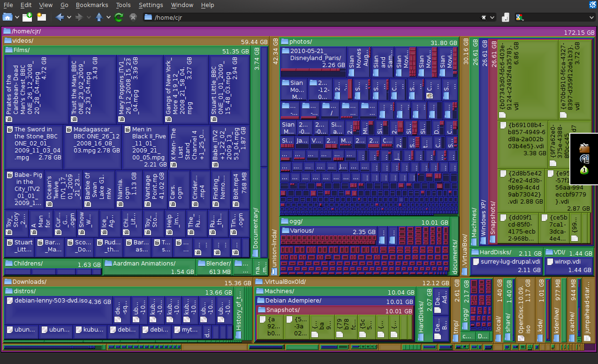Open the Edit menu
The image size is (598, 364).
coord(26,5)
